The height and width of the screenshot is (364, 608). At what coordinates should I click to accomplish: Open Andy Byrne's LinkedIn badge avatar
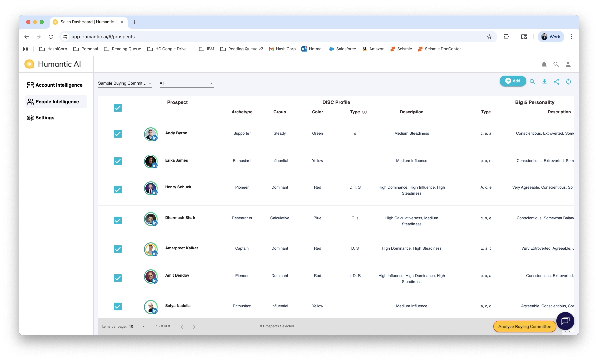coord(155,138)
